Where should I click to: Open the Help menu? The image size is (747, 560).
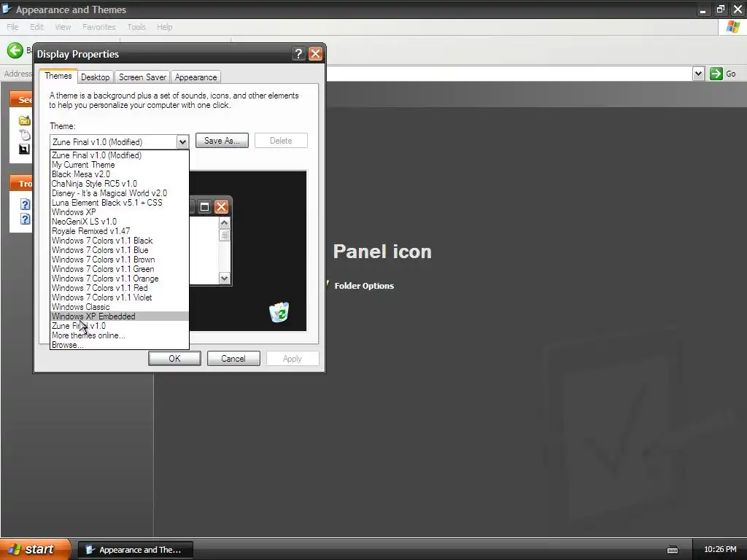(165, 27)
